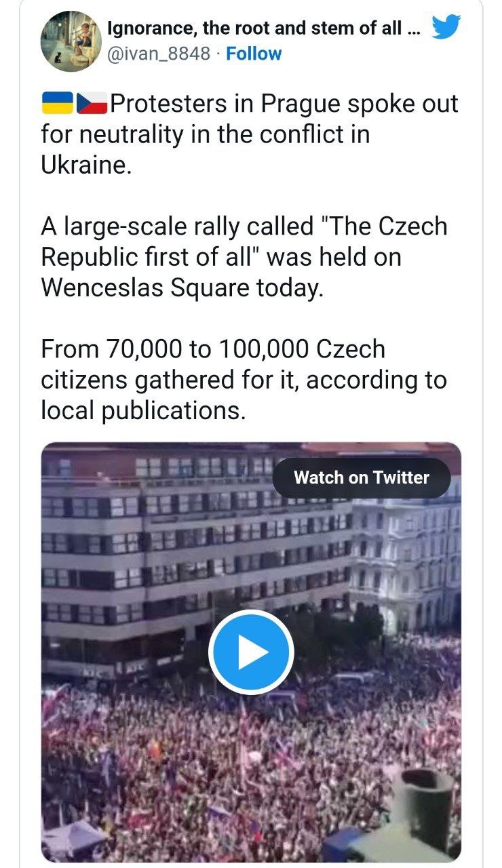
Task: Open the @ivan_8848 handle link
Action: (x=159, y=54)
